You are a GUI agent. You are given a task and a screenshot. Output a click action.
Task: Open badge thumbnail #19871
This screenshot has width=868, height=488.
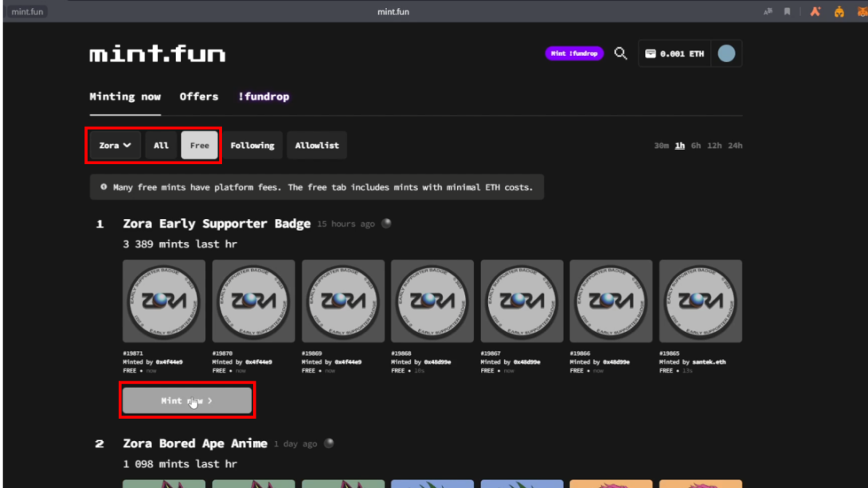coord(164,301)
